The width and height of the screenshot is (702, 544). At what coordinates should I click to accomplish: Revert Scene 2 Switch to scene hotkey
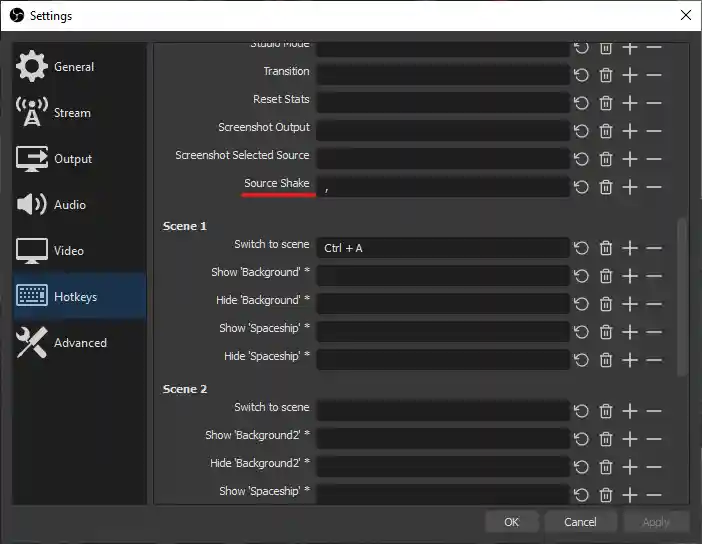581,411
